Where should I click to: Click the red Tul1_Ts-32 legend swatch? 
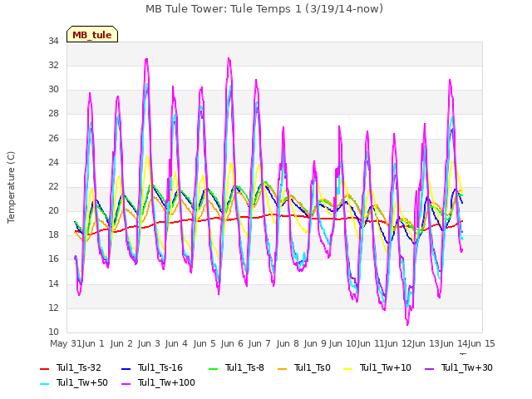click(x=44, y=368)
